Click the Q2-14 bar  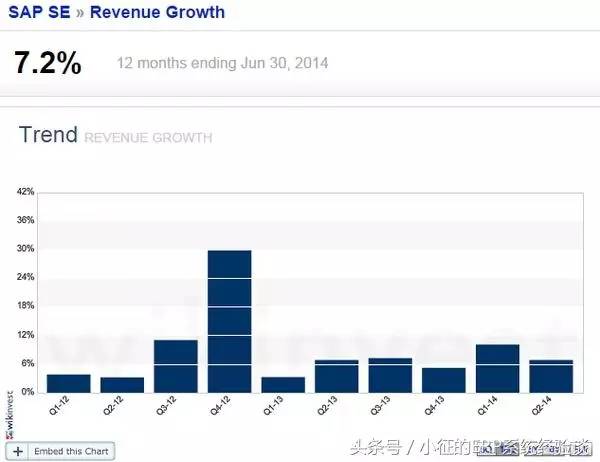[551, 376]
